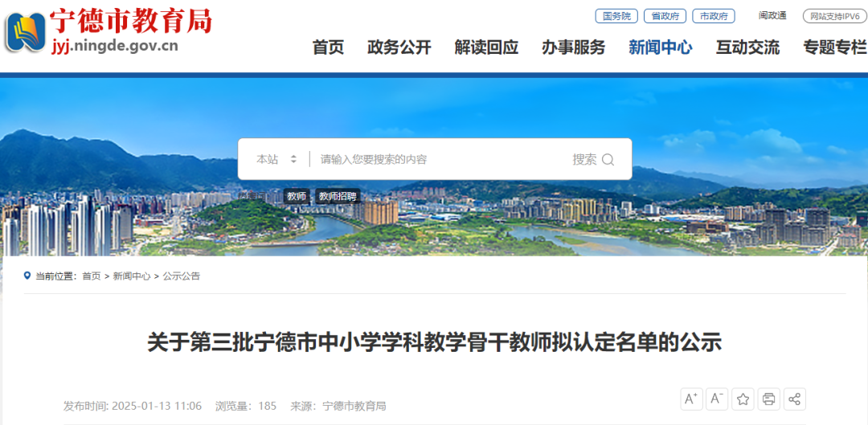Click 公示公告 in the breadcrumb
868x425 pixels.
[x=182, y=276]
